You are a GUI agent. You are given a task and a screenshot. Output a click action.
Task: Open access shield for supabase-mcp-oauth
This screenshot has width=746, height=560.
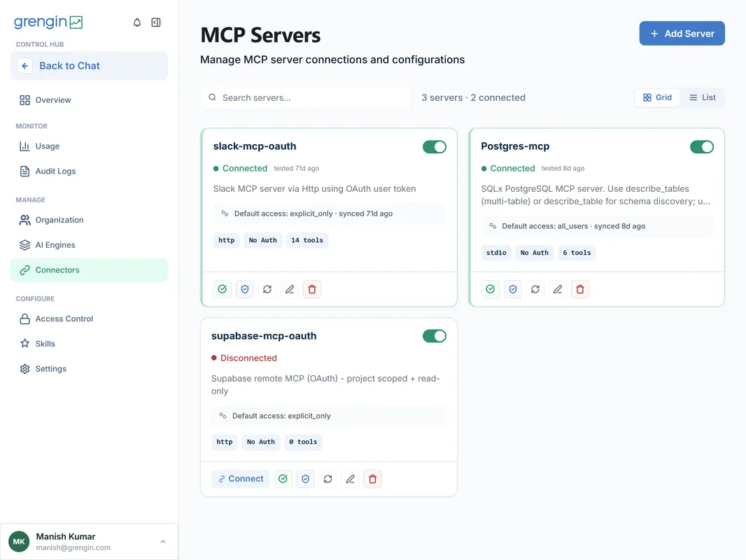click(305, 479)
